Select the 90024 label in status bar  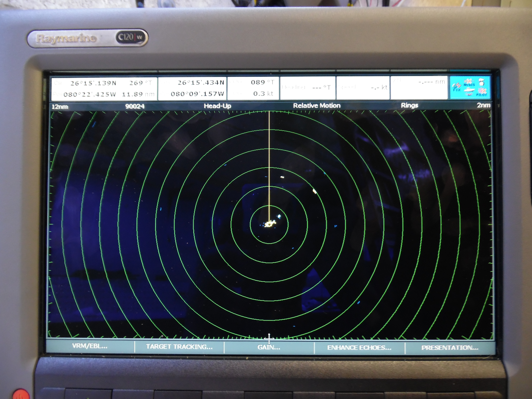tap(135, 106)
